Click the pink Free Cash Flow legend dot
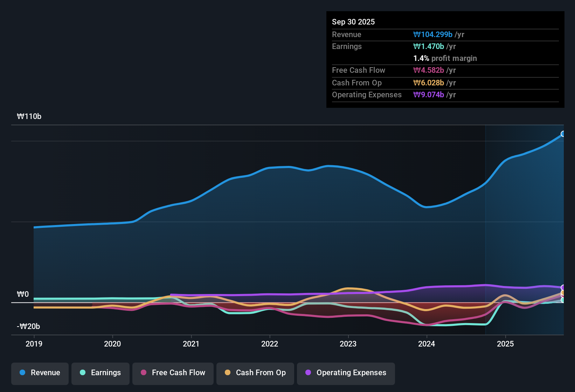 pyautogui.click(x=143, y=373)
